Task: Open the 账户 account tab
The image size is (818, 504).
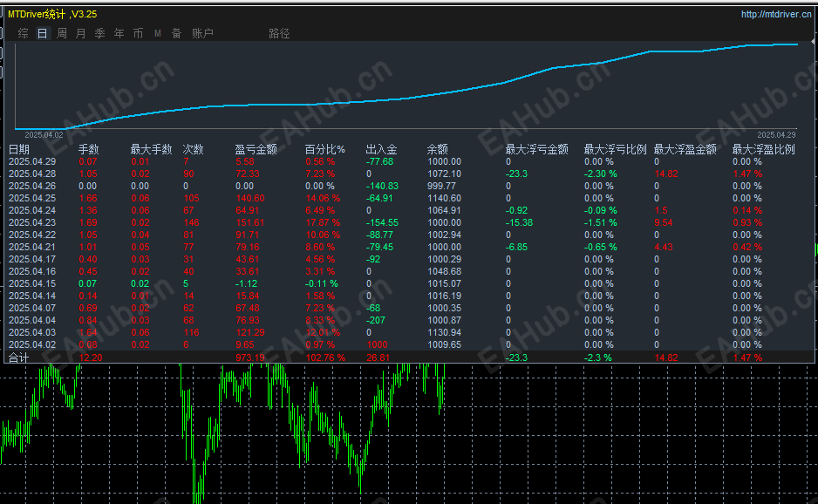Action: (x=202, y=33)
